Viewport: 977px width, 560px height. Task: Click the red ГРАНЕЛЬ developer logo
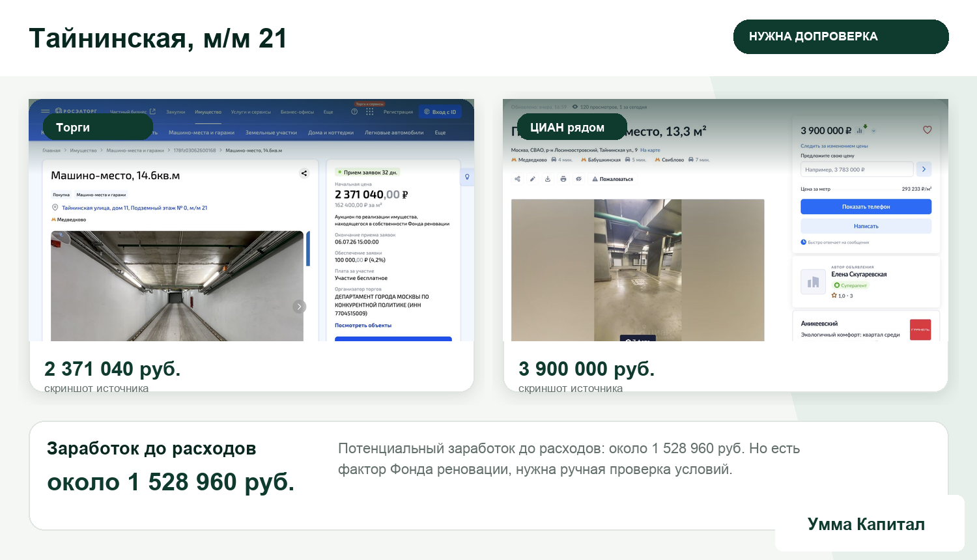[920, 329]
